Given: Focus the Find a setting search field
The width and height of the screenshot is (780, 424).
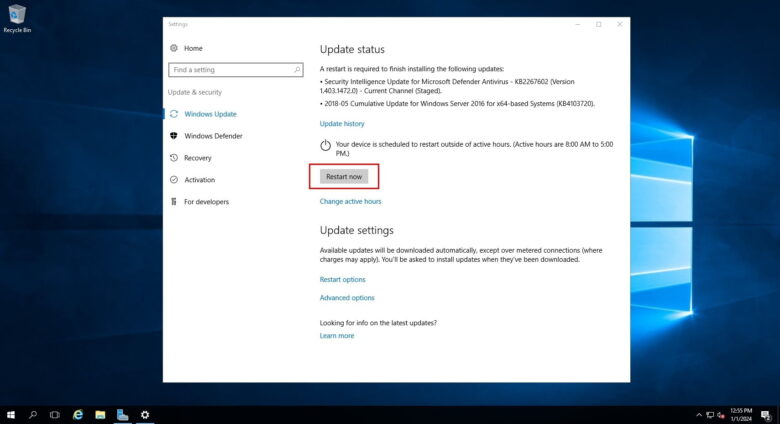Looking at the screenshot, I should (235, 70).
